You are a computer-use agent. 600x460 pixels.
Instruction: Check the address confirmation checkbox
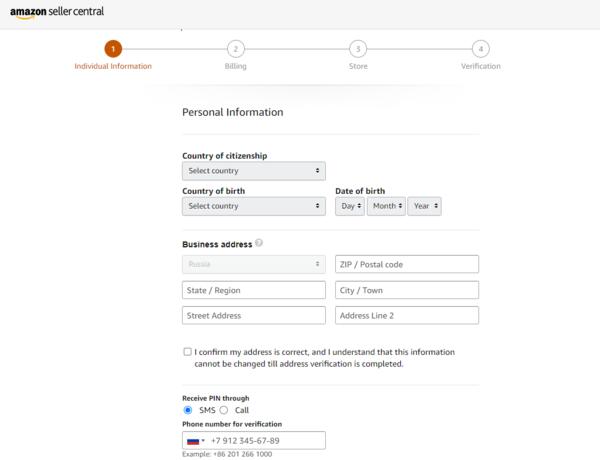187,352
